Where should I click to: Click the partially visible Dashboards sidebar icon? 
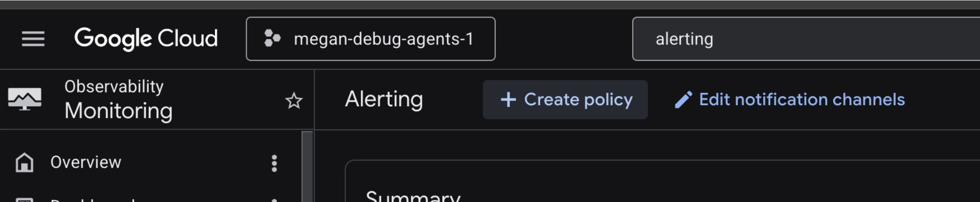(x=24, y=200)
